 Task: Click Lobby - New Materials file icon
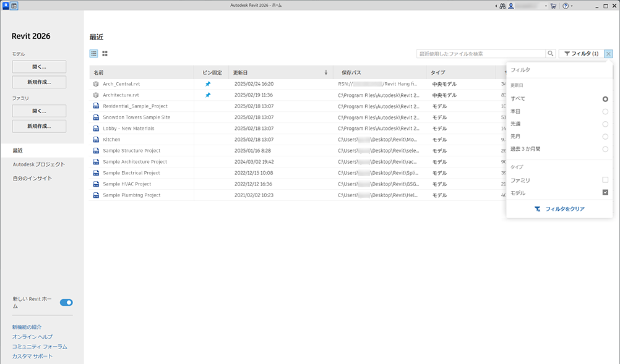click(96, 129)
